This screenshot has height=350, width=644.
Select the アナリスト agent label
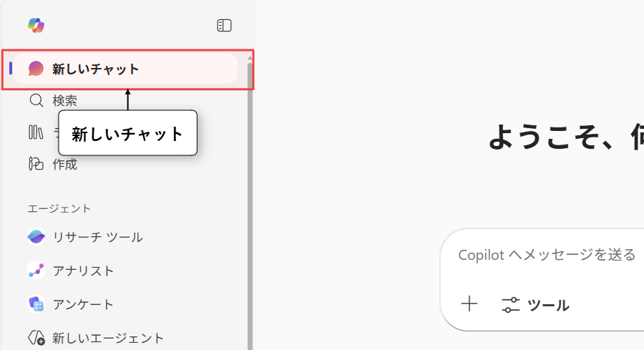coord(83,271)
